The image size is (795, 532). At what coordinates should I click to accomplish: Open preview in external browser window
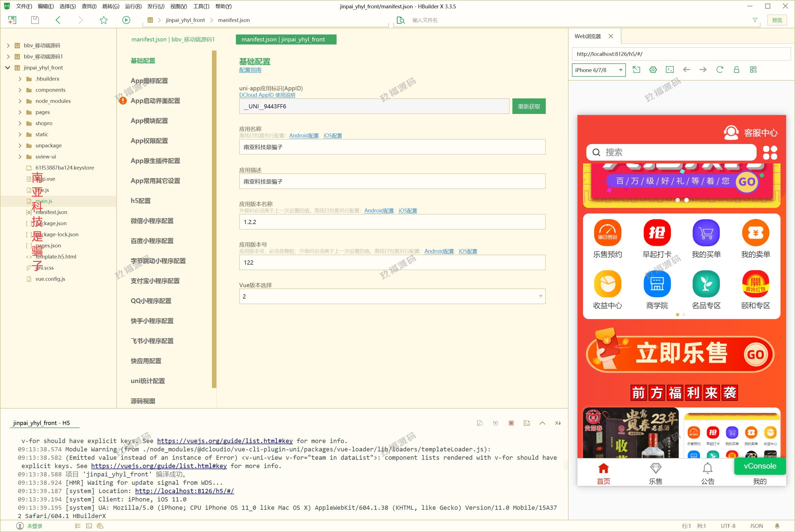pos(636,69)
